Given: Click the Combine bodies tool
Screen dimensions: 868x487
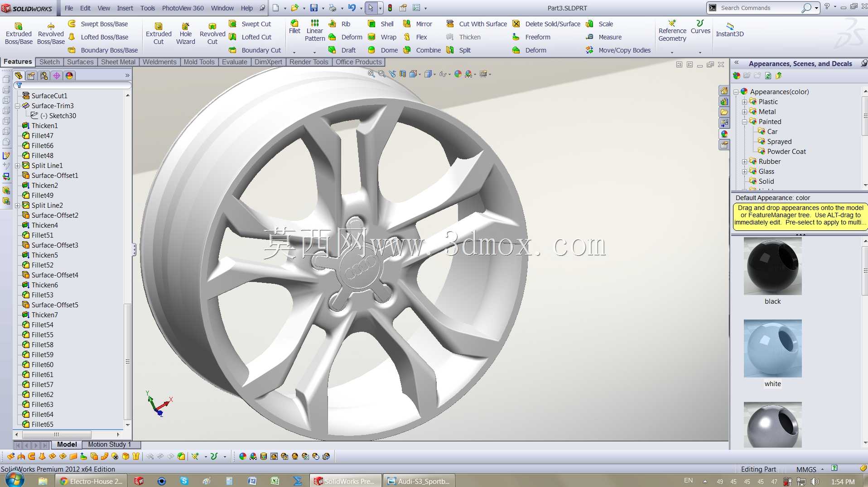Looking at the screenshot, I should (x=422, y=50).
